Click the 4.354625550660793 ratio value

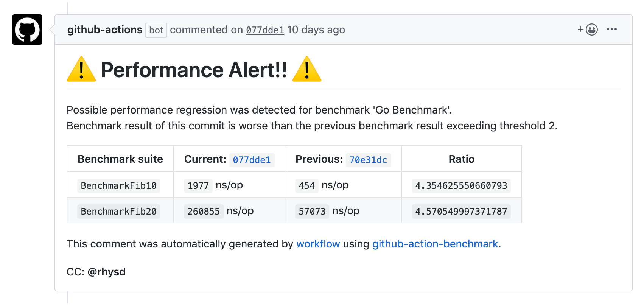pyautogui.click(x=461, y=186)
